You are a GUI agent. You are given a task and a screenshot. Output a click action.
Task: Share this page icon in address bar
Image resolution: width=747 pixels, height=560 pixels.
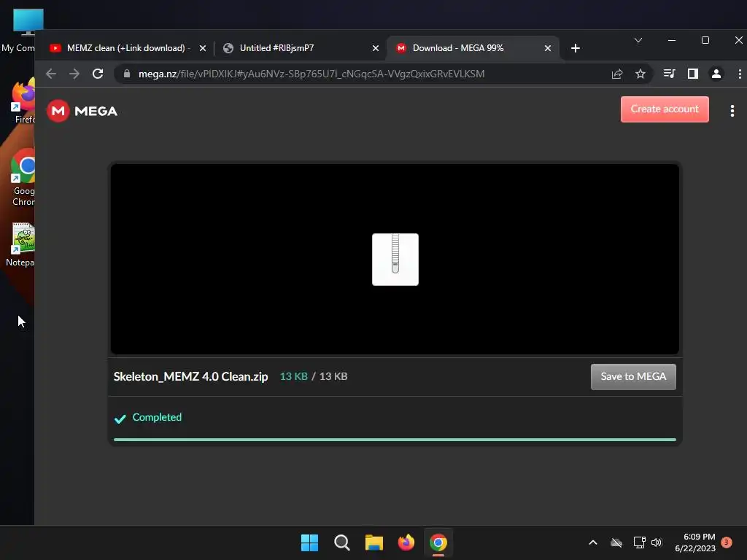[617, 74]
